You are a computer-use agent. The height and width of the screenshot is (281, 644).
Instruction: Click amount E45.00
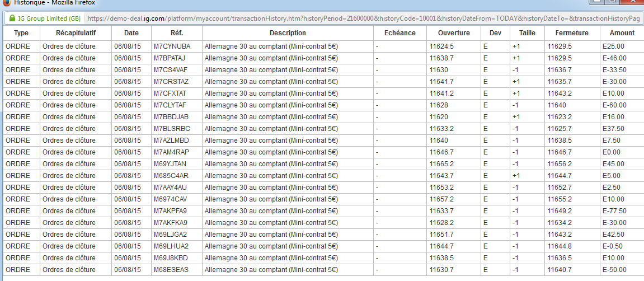click(x=614, y=164)
